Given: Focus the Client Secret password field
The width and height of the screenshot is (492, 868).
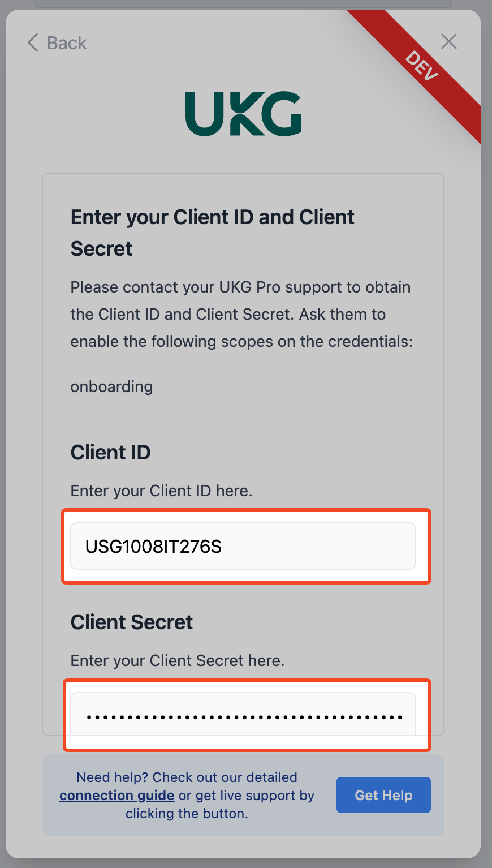Looking at the screenshot, I should coord(243,714).
